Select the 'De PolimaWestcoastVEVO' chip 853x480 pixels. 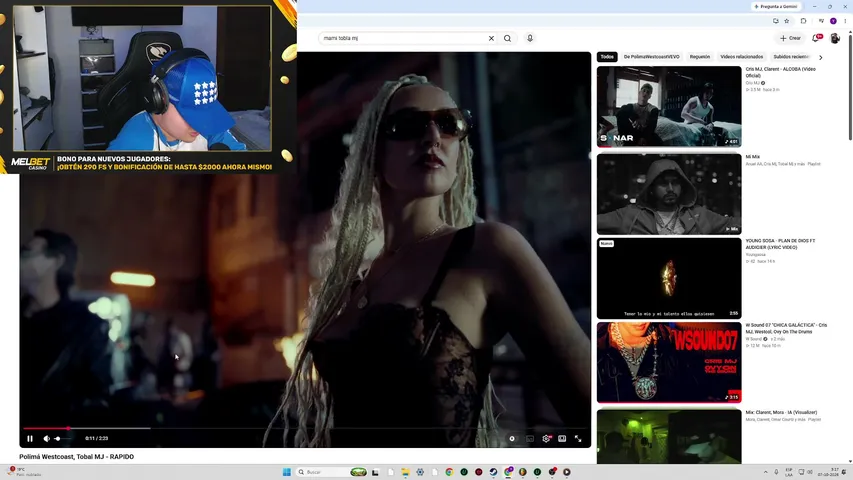coord(651,57)
